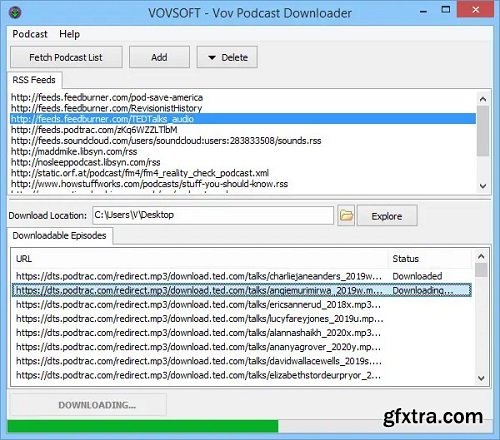Click the URL column header
Viewport: 500px width, 440px height.
click(200, 259)
